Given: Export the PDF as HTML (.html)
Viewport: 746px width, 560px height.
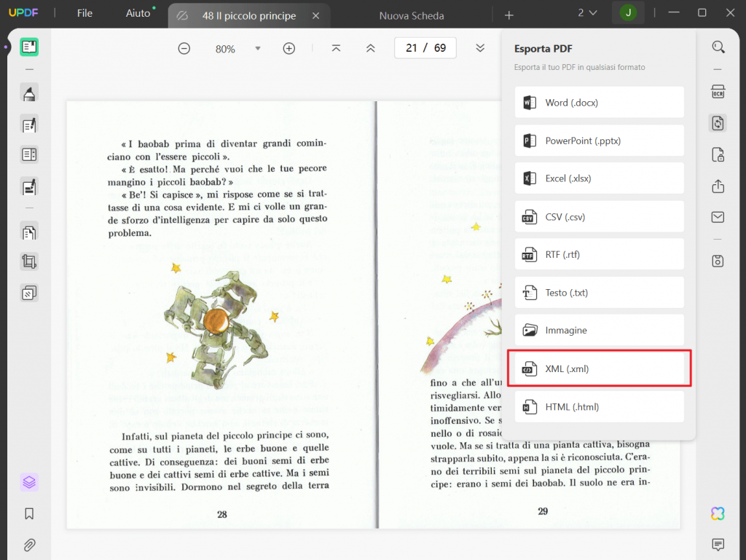Looking at the screenshot, I should 599,406.
